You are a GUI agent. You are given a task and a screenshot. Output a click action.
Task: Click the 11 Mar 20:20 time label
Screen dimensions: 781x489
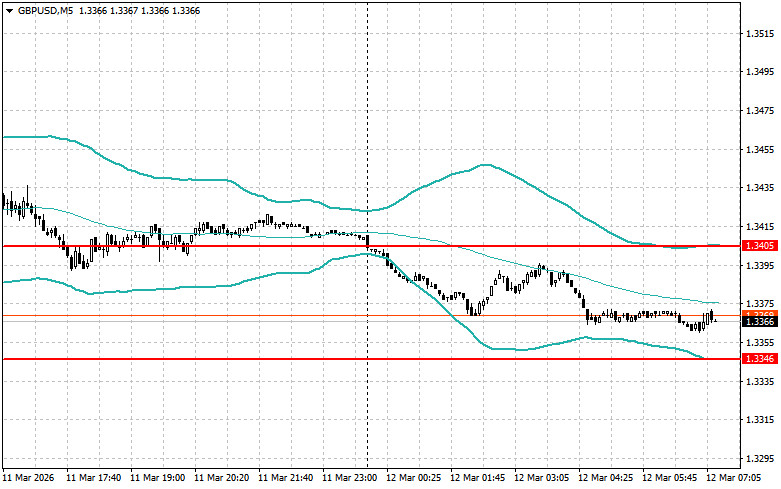point(222,478)
